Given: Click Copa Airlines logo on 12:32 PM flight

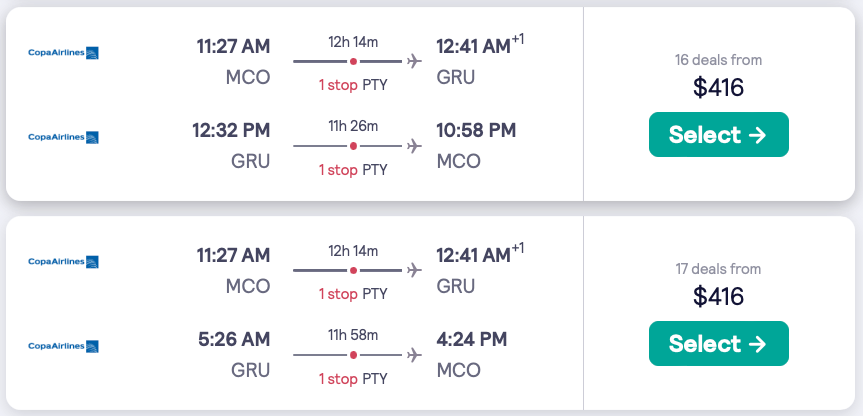Looking at the screenshot, I should pos(63,137).
